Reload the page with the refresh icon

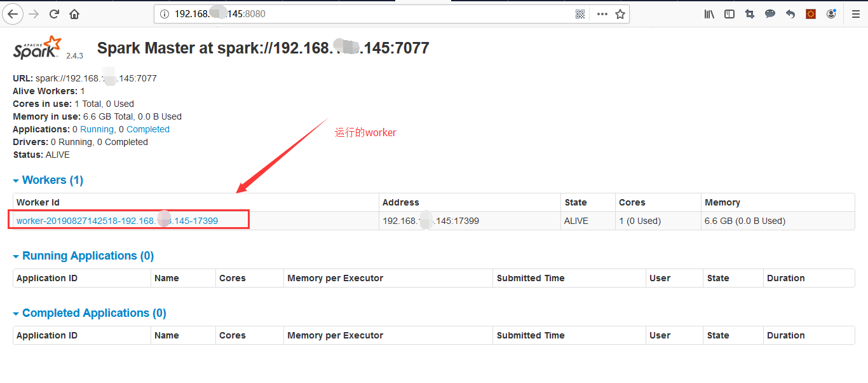click(x=55, y=14)
